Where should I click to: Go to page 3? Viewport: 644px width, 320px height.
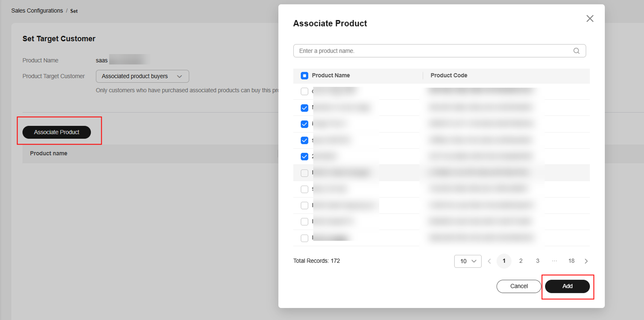click(538, 261)
